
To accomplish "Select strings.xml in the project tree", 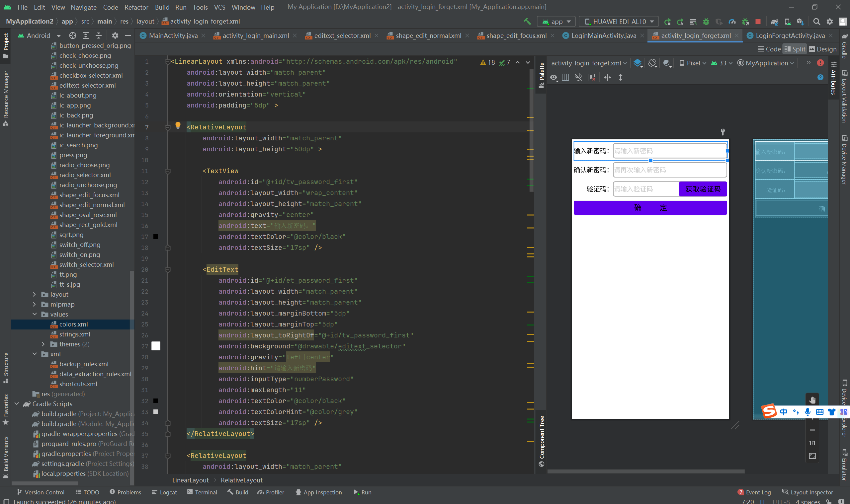I will [74, 334].
